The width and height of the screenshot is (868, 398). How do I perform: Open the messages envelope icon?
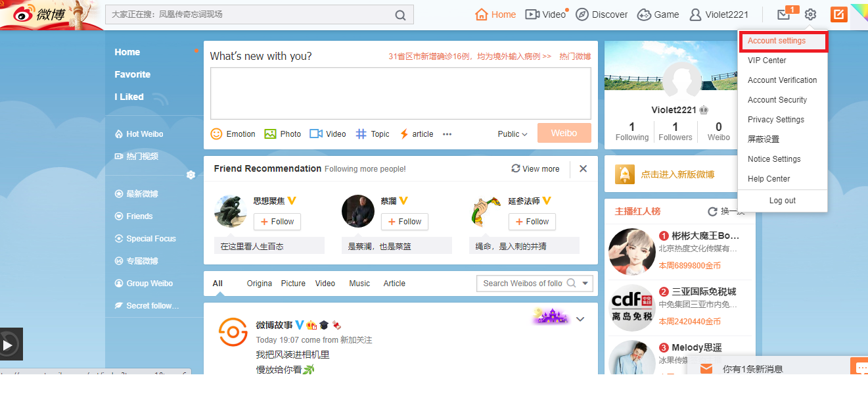(783, 14)
